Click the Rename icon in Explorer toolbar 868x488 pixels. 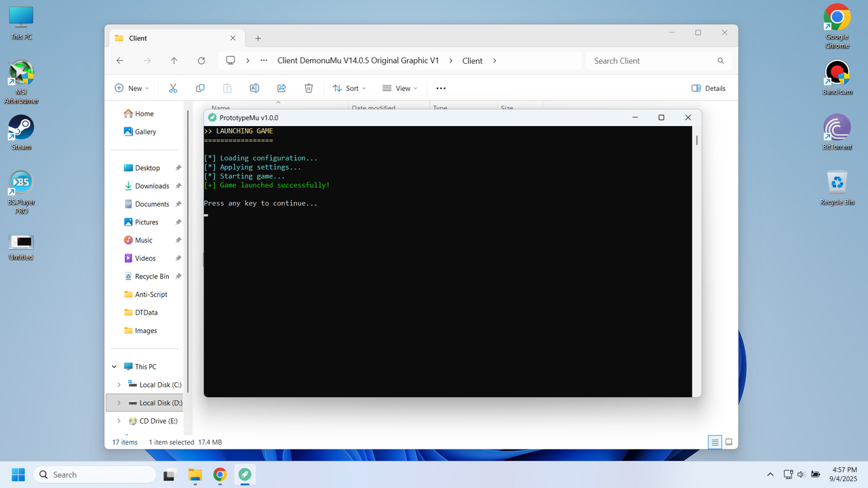coord(254,88)
